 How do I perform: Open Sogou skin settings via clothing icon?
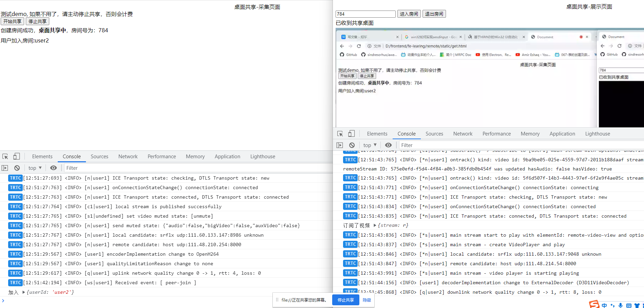[637, 305]
